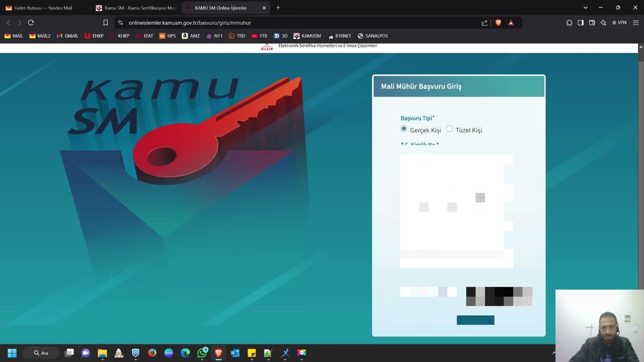This screenshot has height=362, width=644.
Task: Open WhatsApp from taskbar
Action: tap(202, 353)
